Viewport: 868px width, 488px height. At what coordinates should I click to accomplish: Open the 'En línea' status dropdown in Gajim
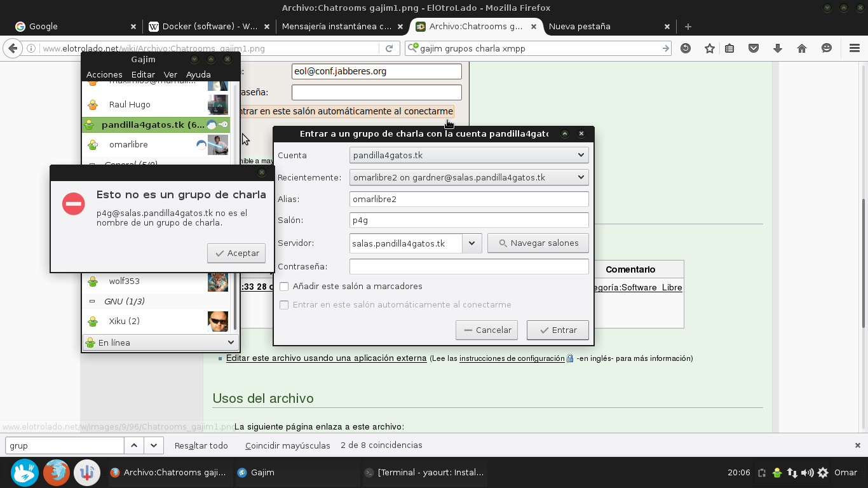(x=161, y=342)
